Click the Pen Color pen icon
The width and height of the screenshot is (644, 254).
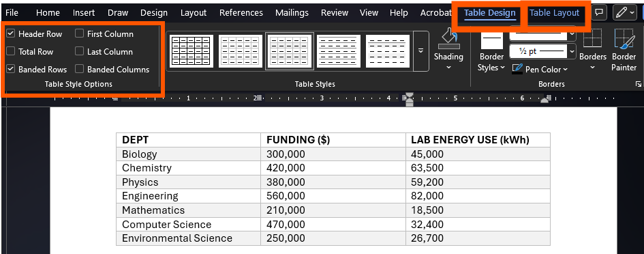tap(517, 69)
